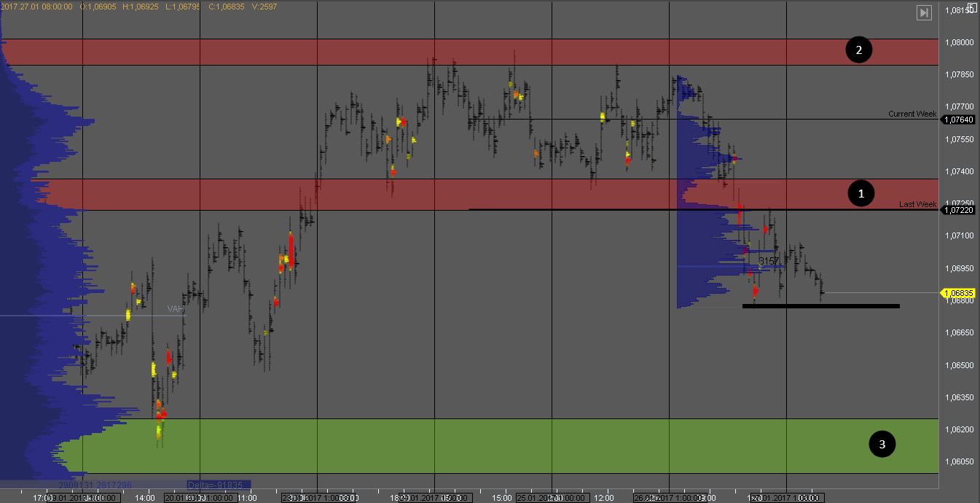Click the scroll-to-latest-bar arrow icon

point(924,12)
